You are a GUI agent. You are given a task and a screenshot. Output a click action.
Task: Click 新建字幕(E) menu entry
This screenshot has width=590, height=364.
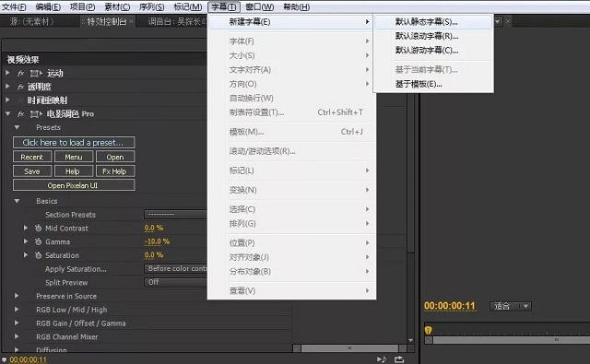pos(291,22)
